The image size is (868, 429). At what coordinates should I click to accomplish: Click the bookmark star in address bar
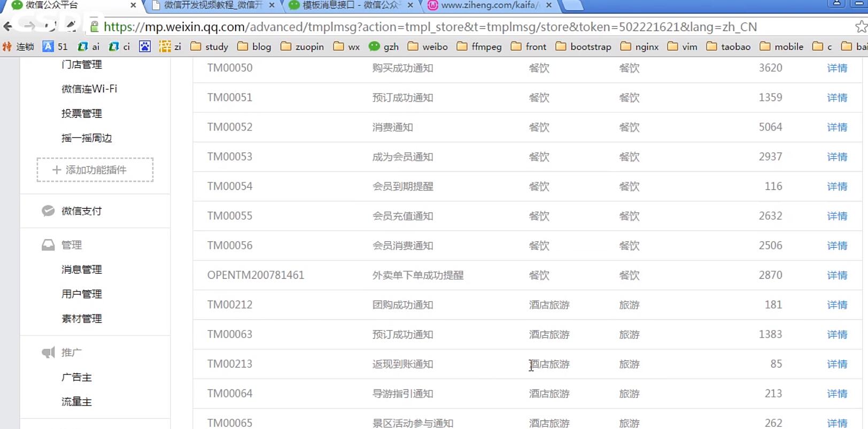pos(861,27)
